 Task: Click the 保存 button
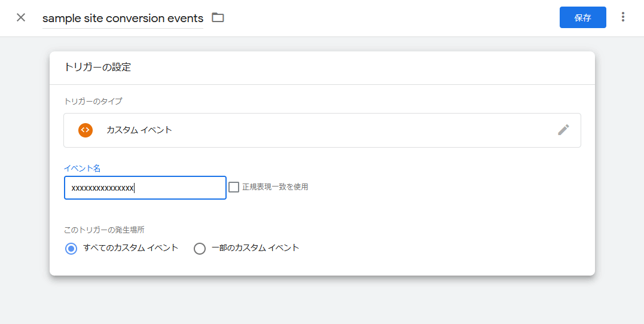(582, 17)
